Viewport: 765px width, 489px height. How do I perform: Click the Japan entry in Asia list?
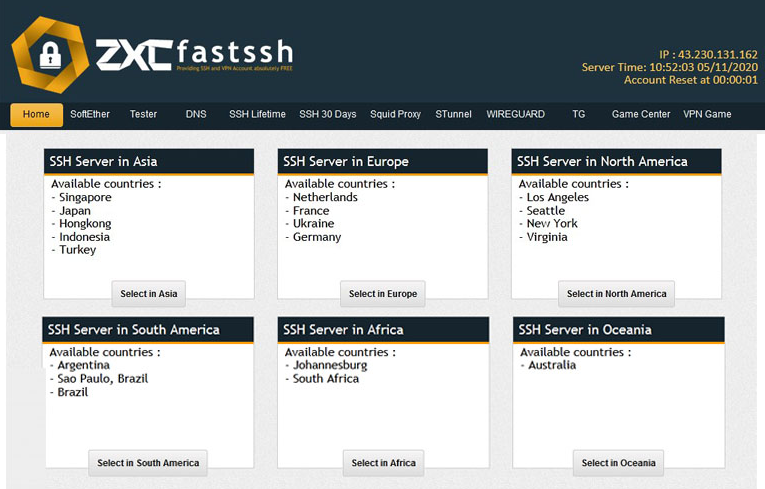pos(75,211)
